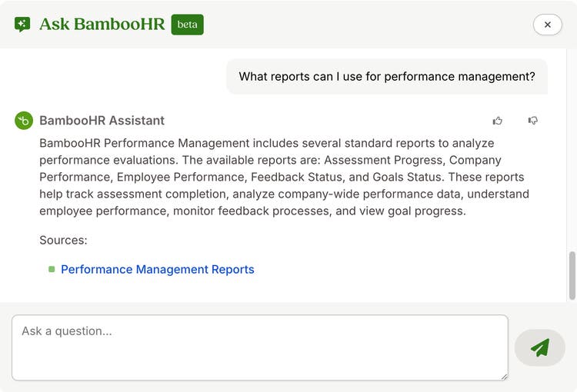Click the chat scrollbar thumb
The width and height of the screenshot is (577, 392).
point(572,275)
